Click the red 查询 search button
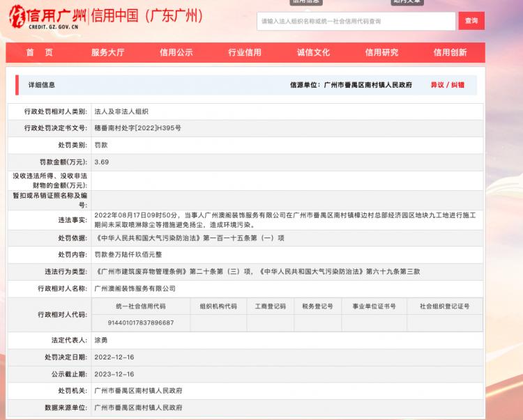Image resolution: width=523 pixels, height=420 pixels. tap(471, 21)
